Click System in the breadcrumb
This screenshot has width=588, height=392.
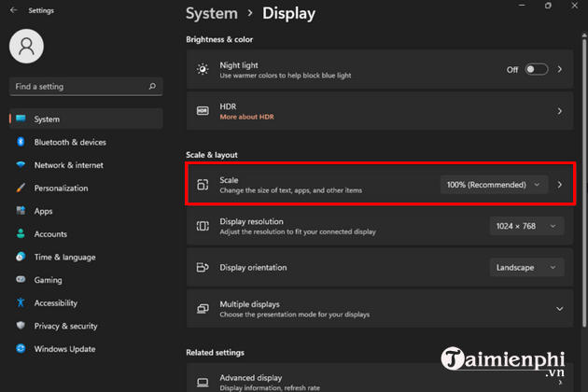pyautogui.click(x=212, y=13)
